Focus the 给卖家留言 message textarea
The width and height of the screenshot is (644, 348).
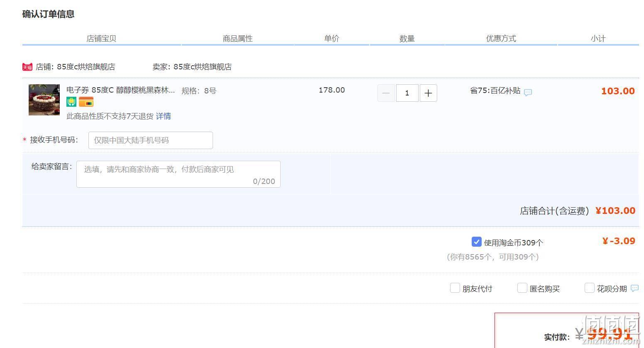179,174
